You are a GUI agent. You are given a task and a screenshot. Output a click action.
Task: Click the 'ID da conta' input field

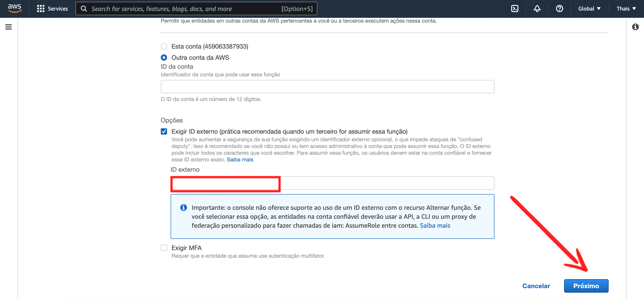[x=327, y=87]
